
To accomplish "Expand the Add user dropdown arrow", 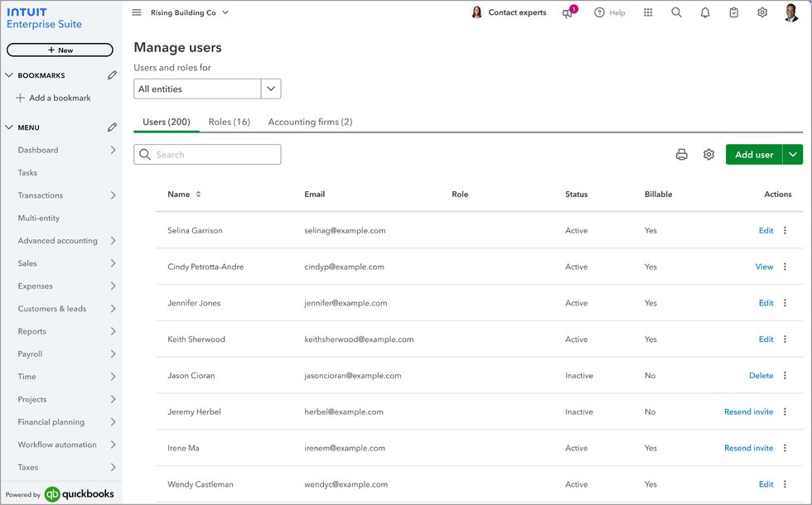I will click(x=793, y=154).
